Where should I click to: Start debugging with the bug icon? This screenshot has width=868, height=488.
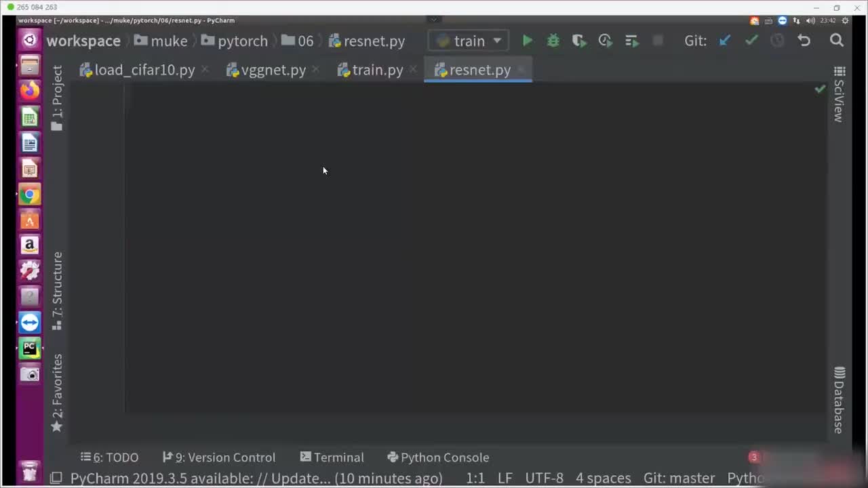[x=553, y=41]
